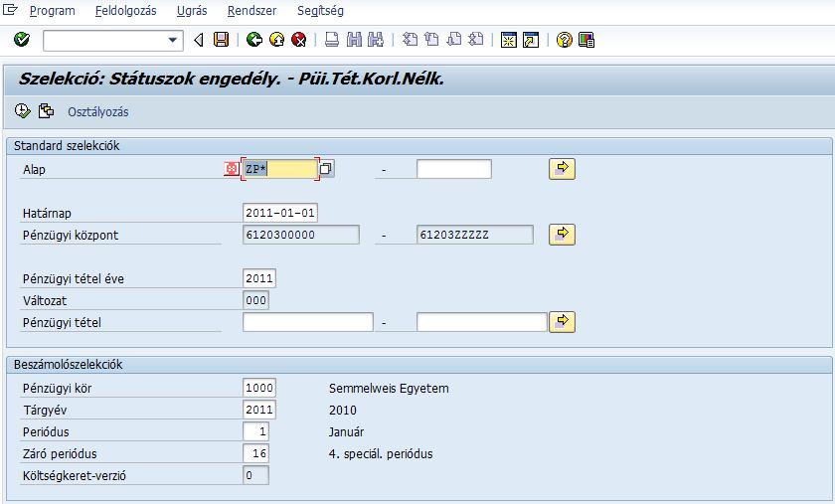Open multiple selection for Pénzügyi központ
Image resolution: width=835 pixels, height=504 pixels.
point(562,235)
